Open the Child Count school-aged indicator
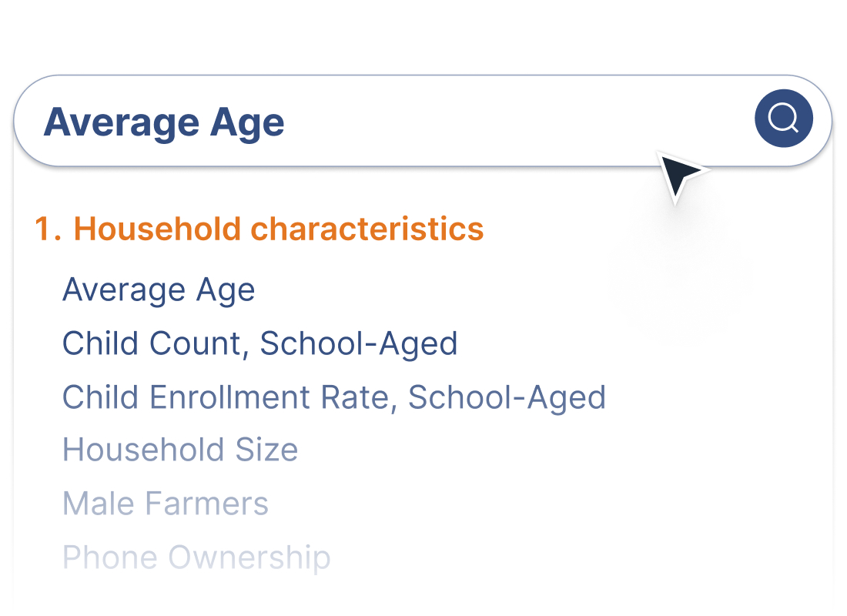The image size is (847, 616). point(260,343)
